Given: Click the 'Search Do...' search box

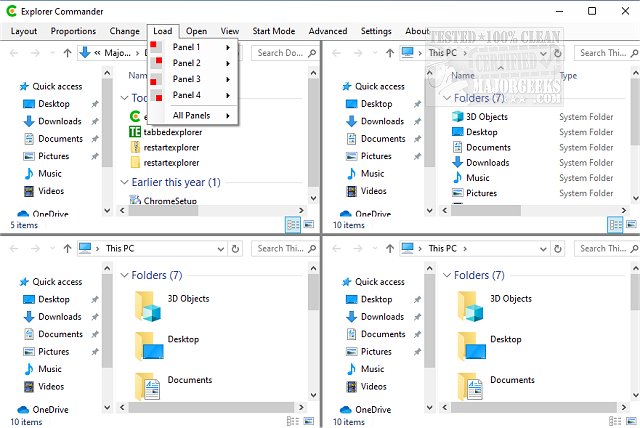Looking at the screenshot, I should point(284,53).
